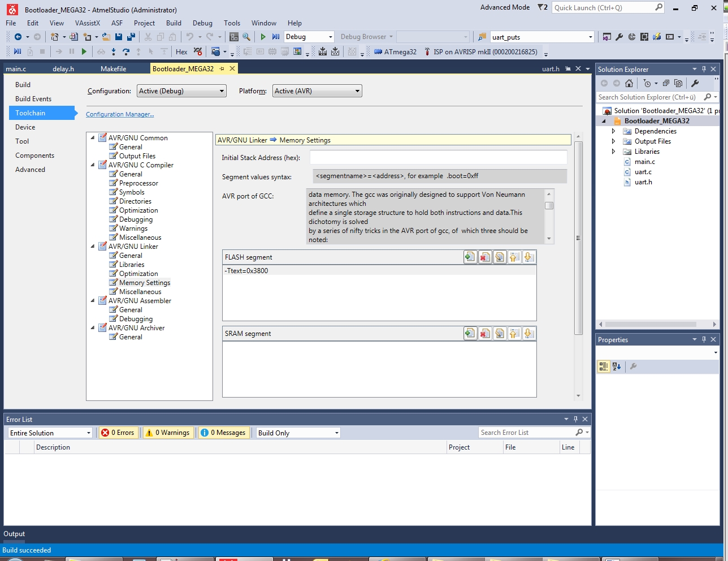Click the Find in Files magnifier icon
The width and height of the screenshot is (728, 561).
click(x=246, y=37)
